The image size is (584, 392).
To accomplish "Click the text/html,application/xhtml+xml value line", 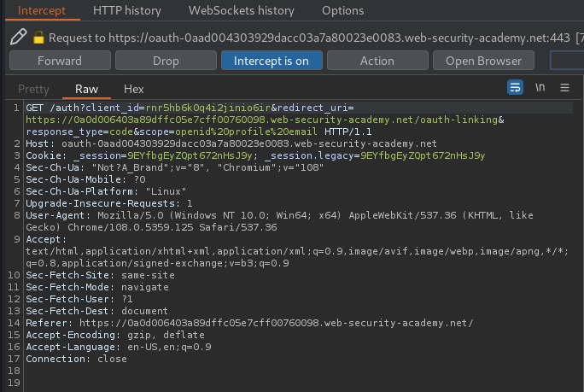I will (297, 251).
